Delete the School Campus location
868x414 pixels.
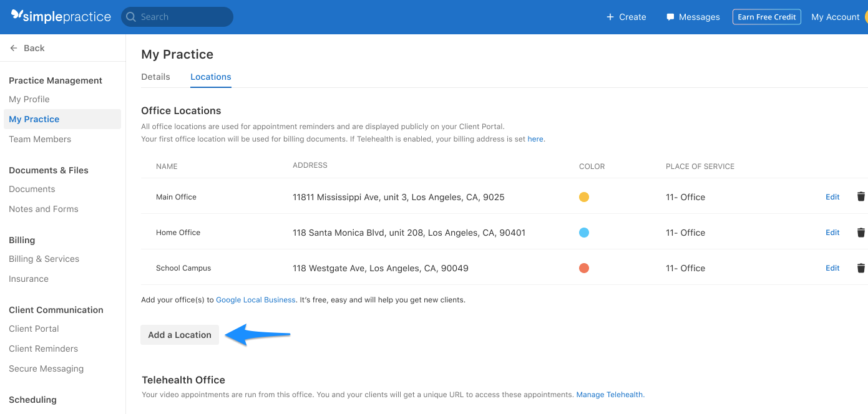pos(861,267)
